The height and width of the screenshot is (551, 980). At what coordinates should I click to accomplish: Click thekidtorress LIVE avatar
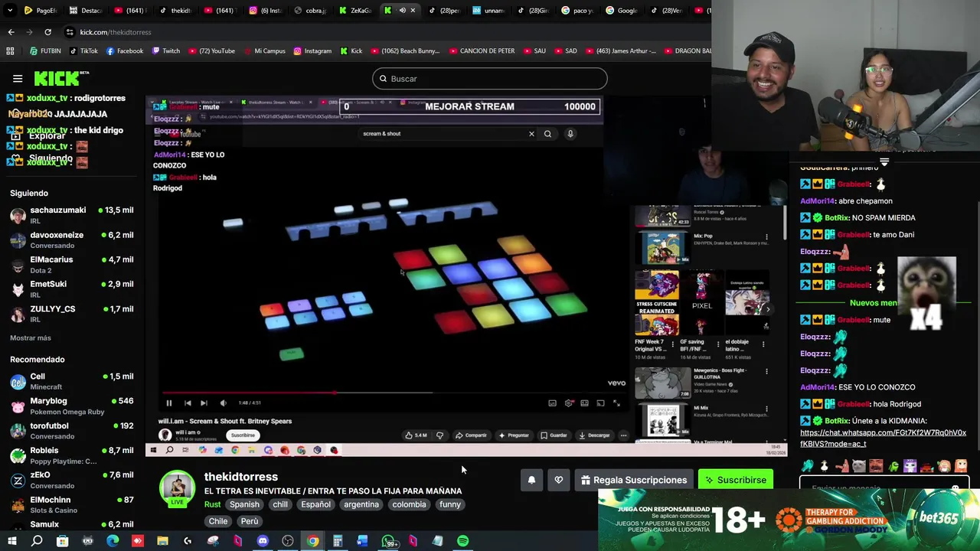click(177, 488)
